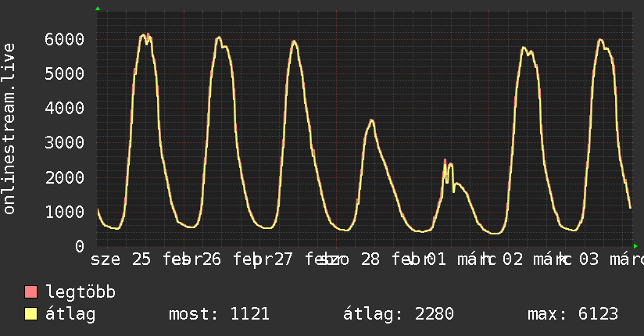
Task: Click the 'átlag: 2280' statistic
Action: pyautogui.click(x=398, y=314)
